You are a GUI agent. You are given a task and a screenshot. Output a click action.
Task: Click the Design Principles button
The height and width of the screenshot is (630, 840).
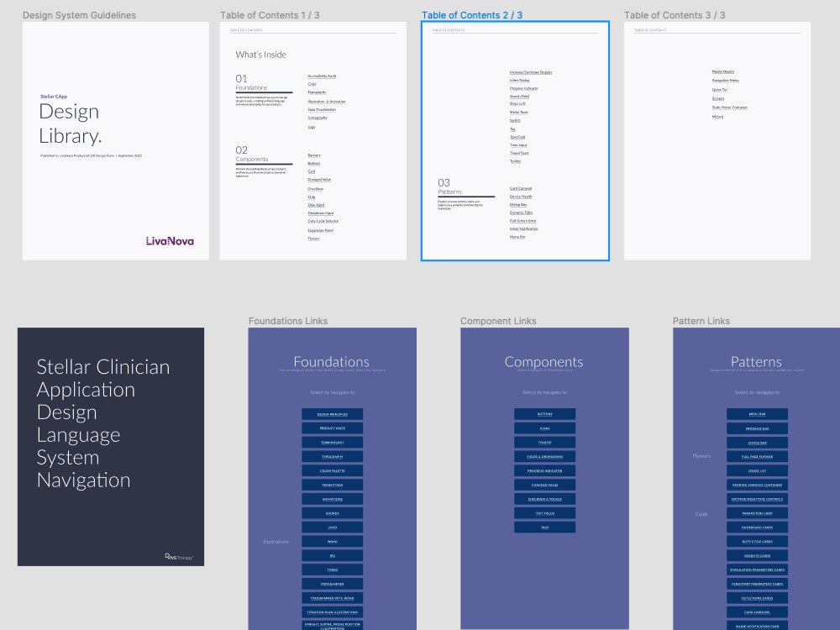[332, 414]
